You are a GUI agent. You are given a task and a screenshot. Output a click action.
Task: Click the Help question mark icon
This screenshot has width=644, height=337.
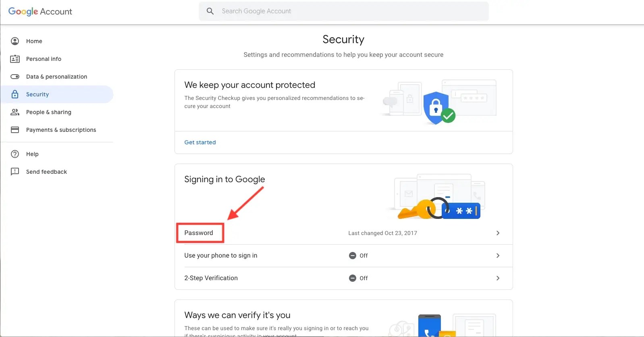point(15,154)
